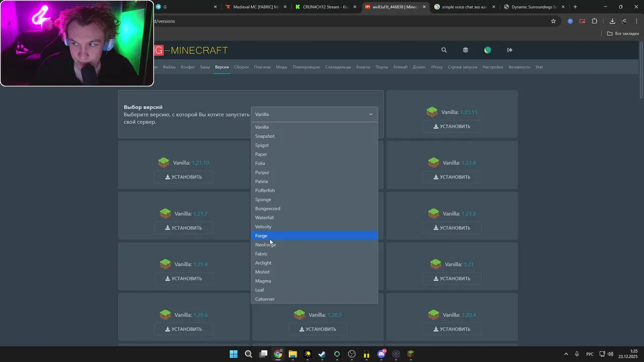
Task: Click the G-MINECRAFT logo
Action: pyautogui.click(x=191, y=50)
